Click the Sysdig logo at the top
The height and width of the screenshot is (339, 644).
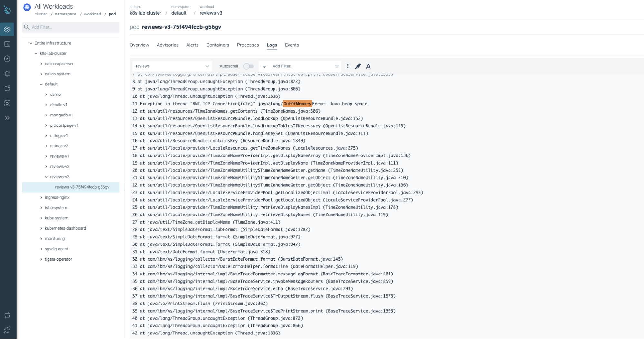pyautogui.click(x=7, y=9)
